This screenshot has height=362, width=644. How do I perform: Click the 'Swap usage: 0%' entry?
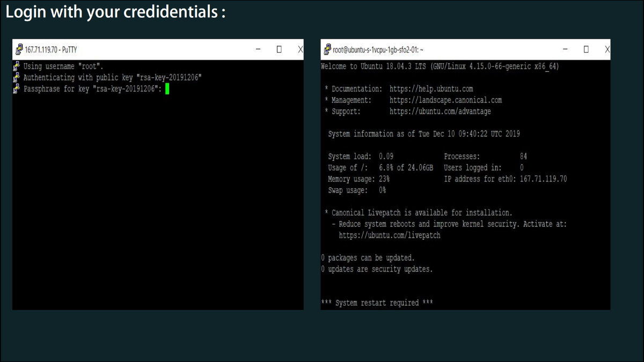click(x=357, y=190)
